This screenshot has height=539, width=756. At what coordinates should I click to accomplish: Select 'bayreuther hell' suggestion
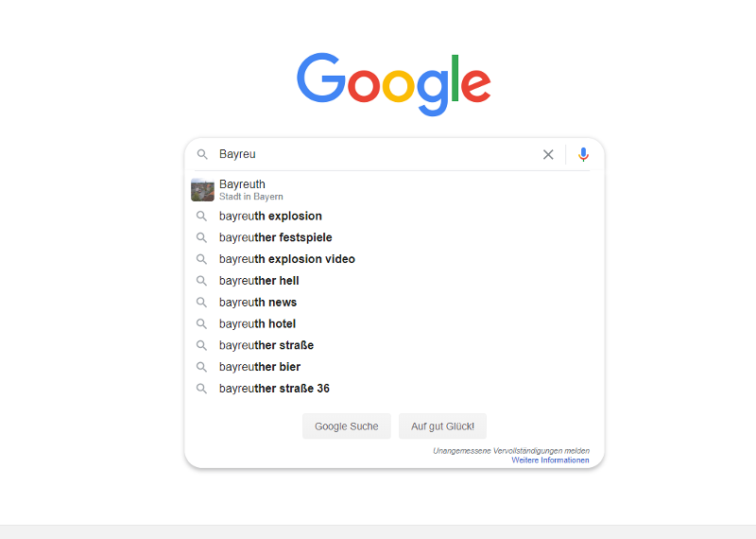point(259,281)
